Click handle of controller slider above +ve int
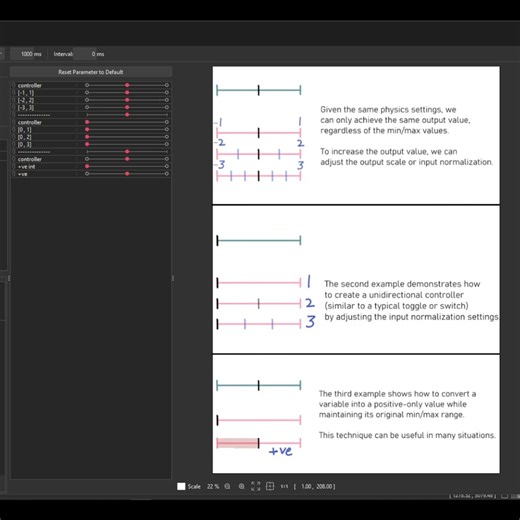Image resolution: width=520 pixels, height=520 pixels. click(x=127, y=159)
